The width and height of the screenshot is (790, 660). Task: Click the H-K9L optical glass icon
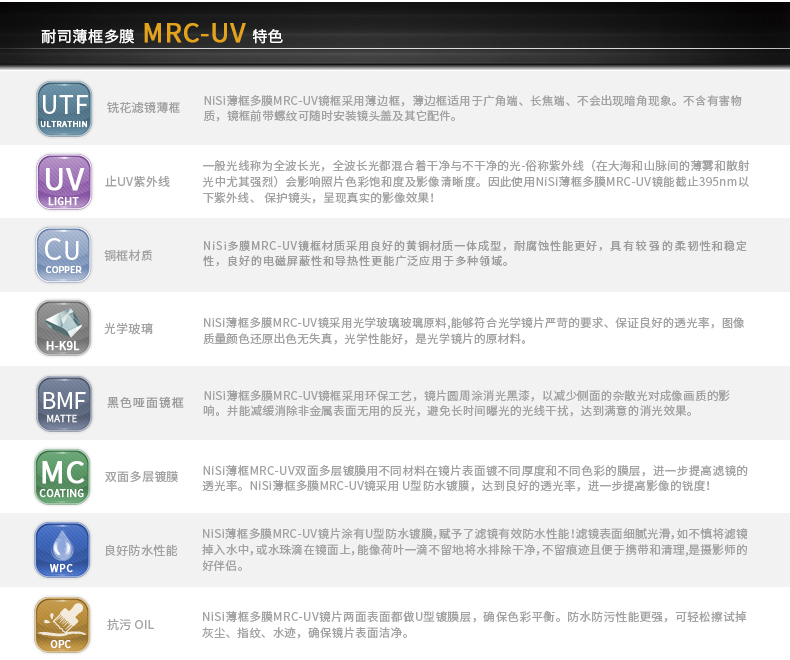(63, 328)
